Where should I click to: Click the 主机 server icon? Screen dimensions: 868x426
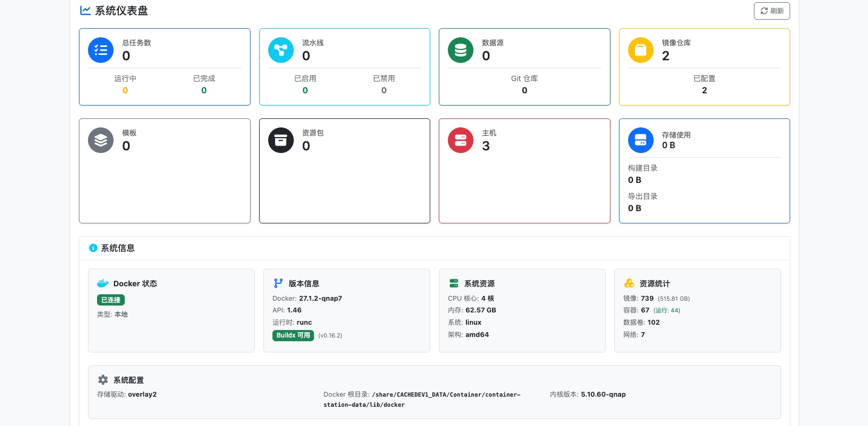461,140
